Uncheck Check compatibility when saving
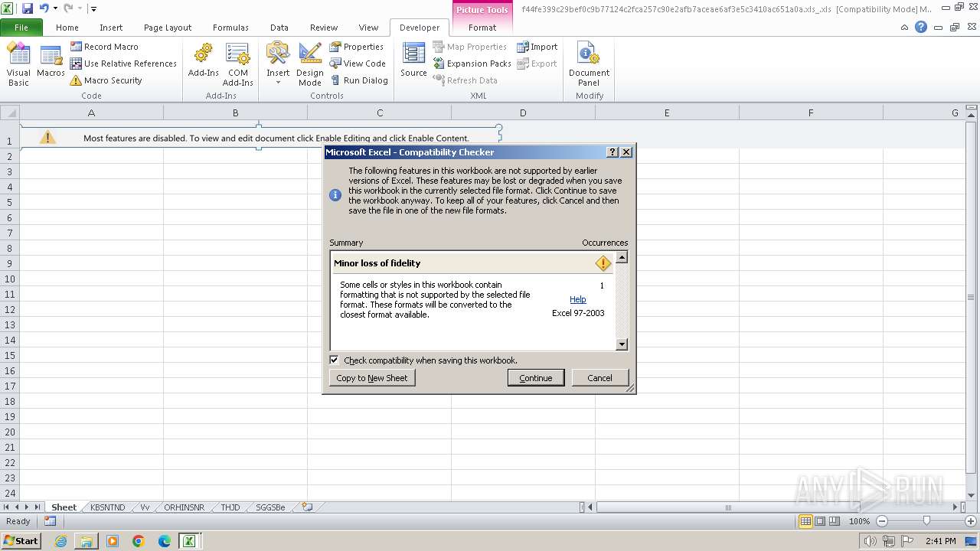The width and height of the screenshot is (980, 551). [334, 360]
